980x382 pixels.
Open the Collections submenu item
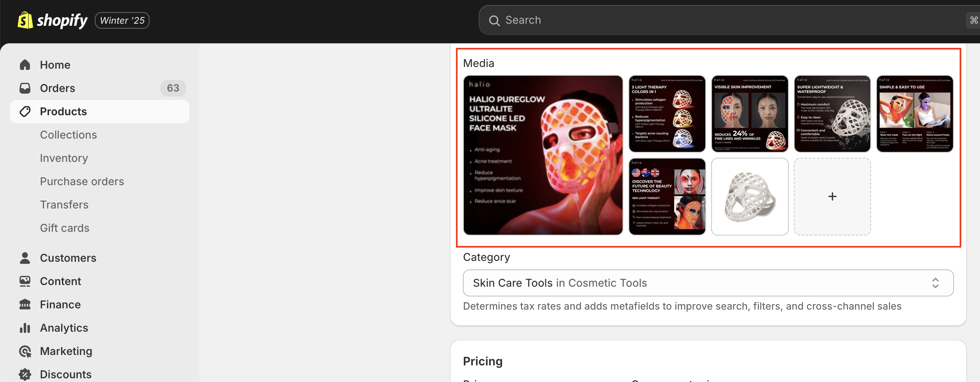69,135
